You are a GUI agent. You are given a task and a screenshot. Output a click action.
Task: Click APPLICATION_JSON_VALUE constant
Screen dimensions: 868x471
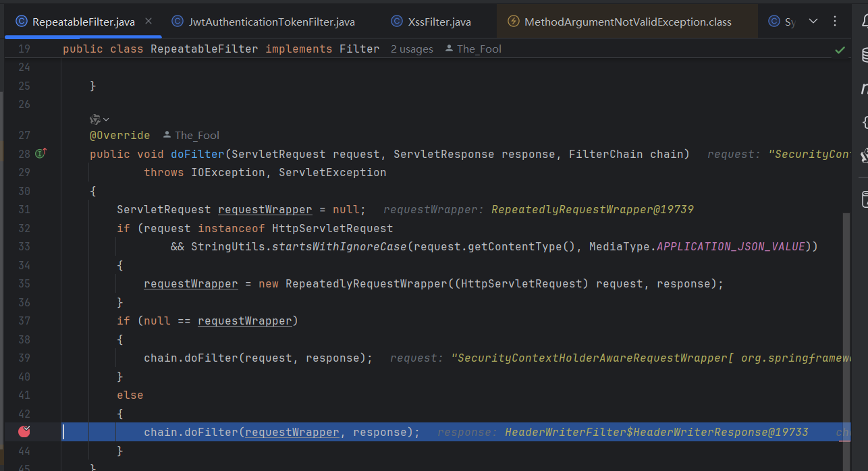point(731,246)
